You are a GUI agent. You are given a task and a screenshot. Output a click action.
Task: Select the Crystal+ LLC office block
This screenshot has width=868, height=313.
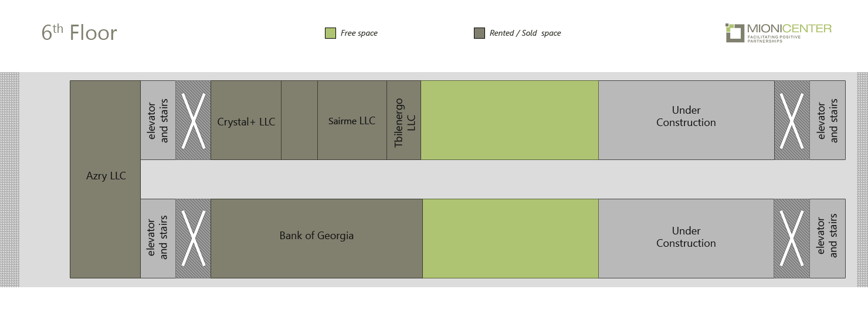click(246, 120)
